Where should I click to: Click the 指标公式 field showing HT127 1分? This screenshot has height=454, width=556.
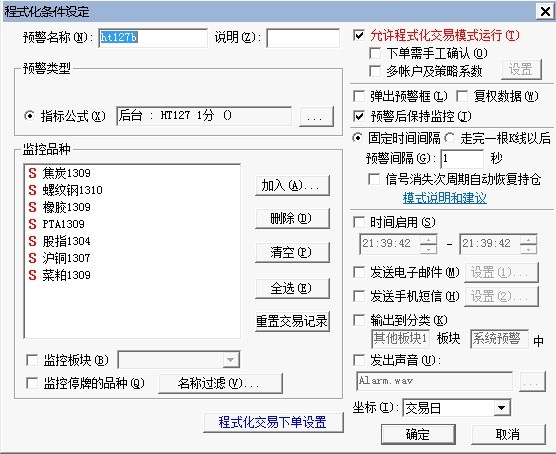coord(204,116)
